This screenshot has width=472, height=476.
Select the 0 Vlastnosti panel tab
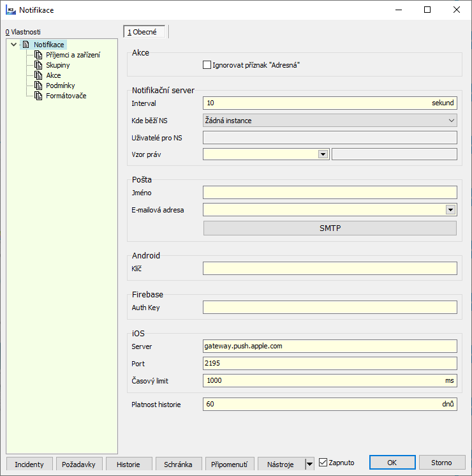point(23,32)
